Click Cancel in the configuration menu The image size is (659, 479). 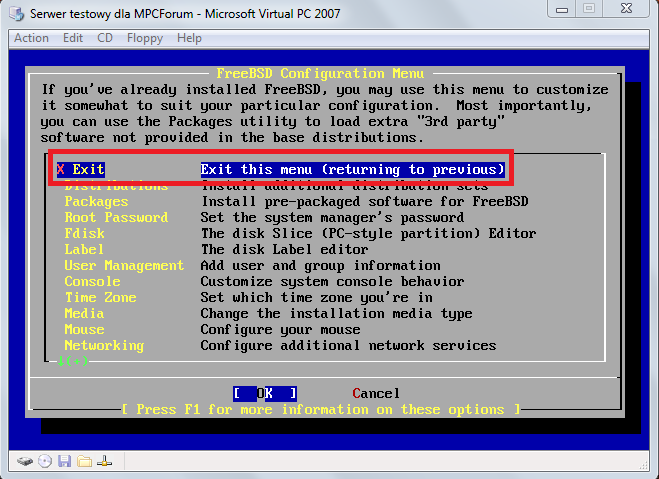376,394
